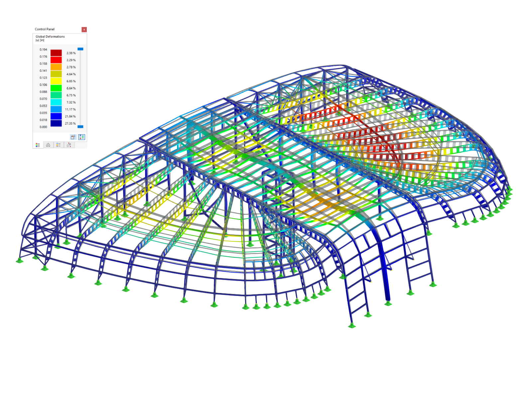Select the navy 27.35 % swatch

pyautogui.click(x=56, y=123)
